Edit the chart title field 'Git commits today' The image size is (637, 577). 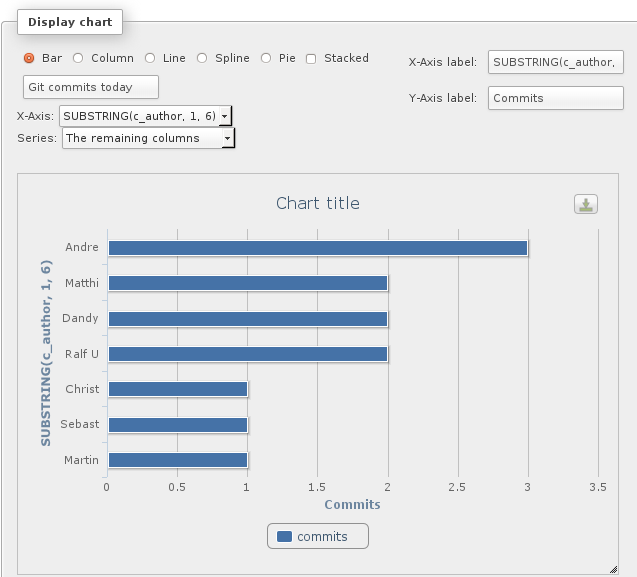[x=91, y=87]
